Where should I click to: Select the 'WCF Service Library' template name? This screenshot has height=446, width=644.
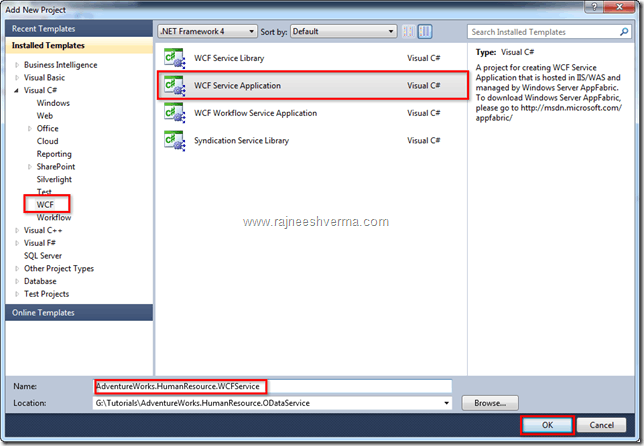tap(229, 58)
